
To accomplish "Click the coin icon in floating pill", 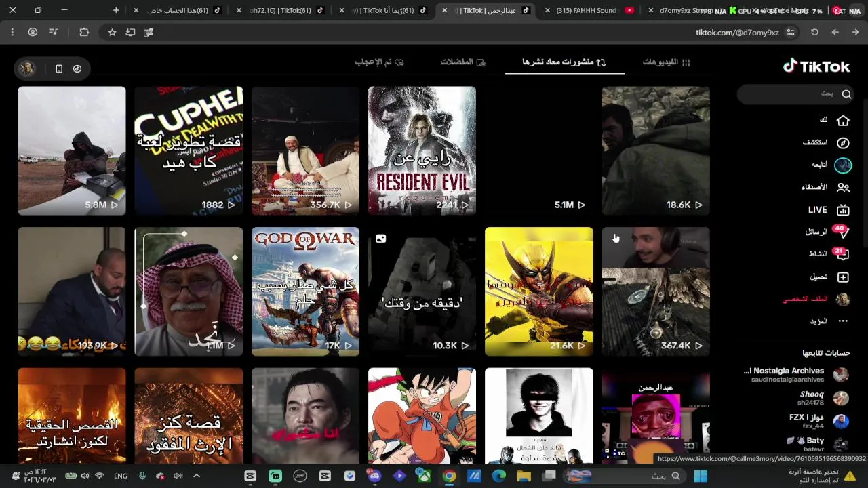I will tap(77, 68).
